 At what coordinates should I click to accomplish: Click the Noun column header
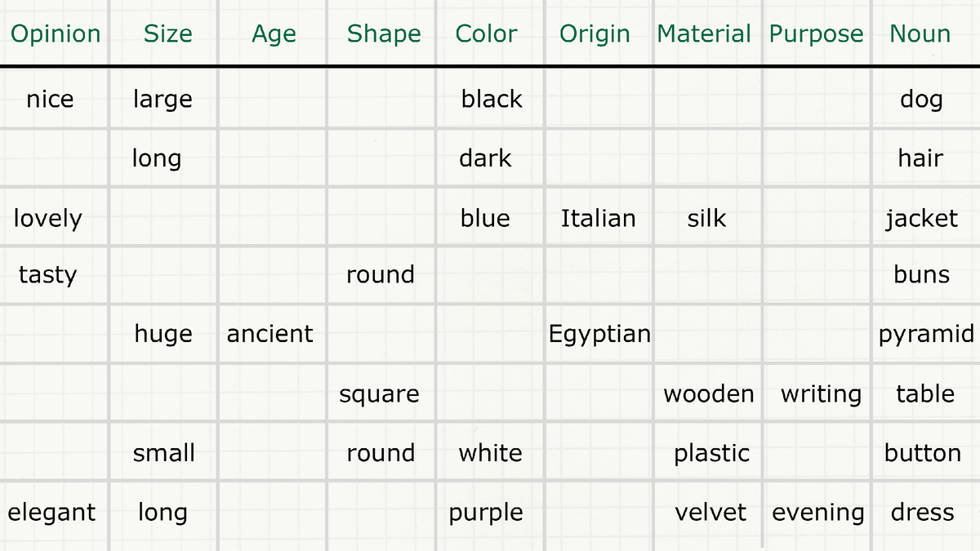[920, 33]
